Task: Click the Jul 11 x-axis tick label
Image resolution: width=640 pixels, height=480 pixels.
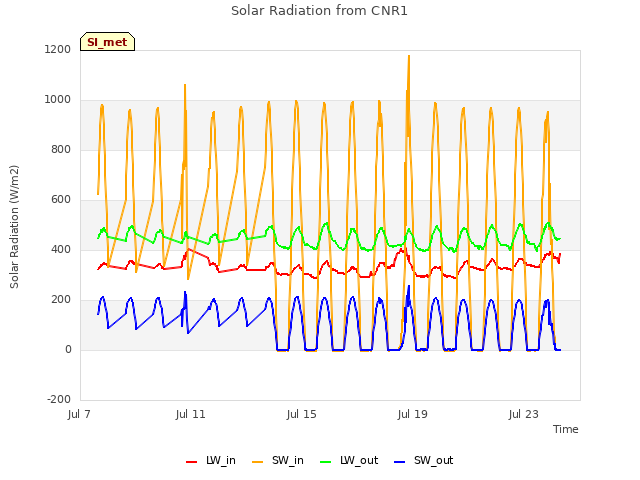Action: [190, 414]
